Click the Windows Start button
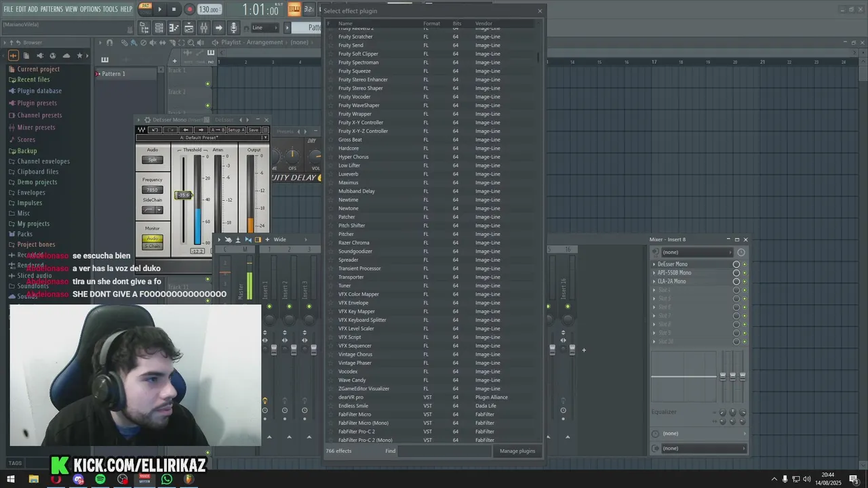The height and width of the screenshot is (488, 868). [x=11, y=479]
